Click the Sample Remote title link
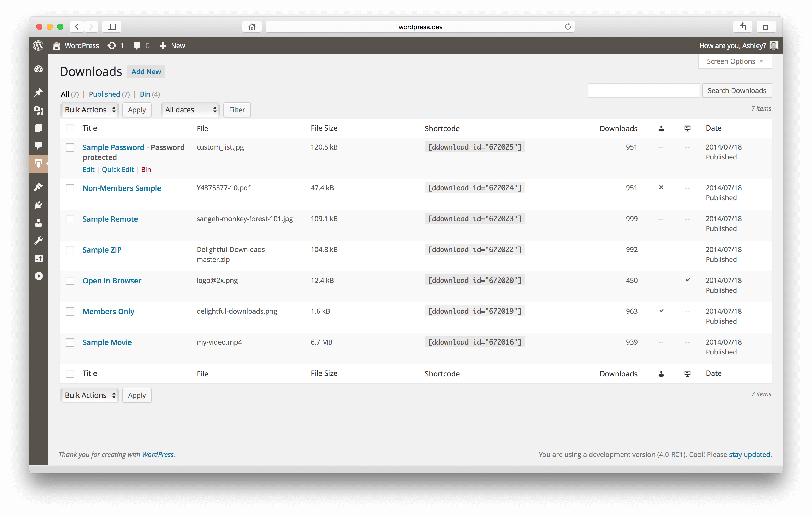812x515 pixels. tap(110, 219)
